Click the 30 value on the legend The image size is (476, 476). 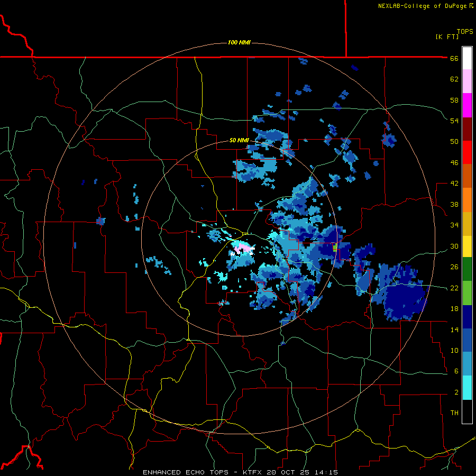(x=454, y=246)
